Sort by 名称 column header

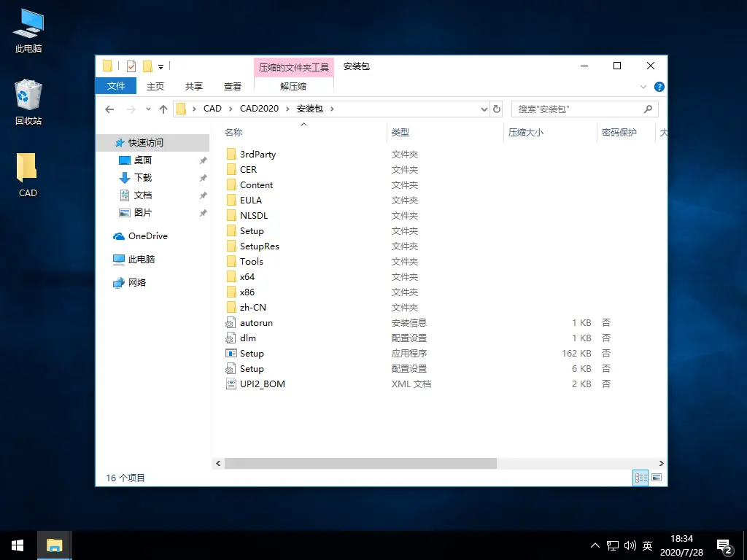pos(233,133)
